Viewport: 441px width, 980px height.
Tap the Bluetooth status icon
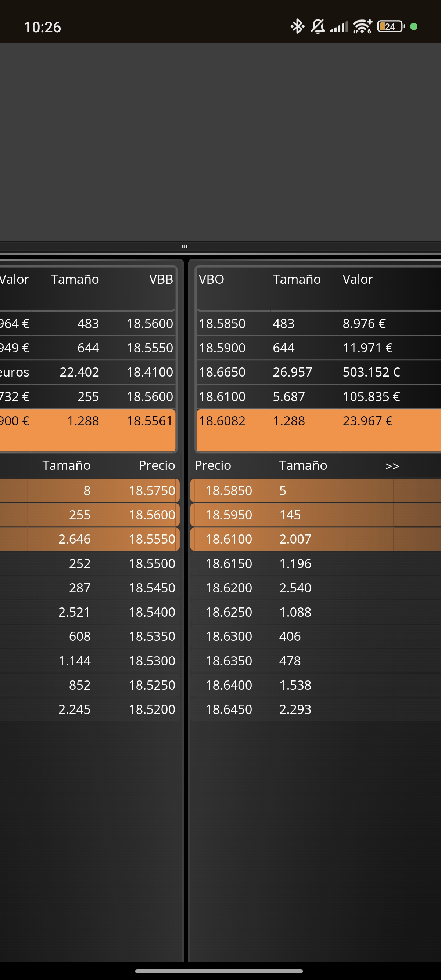pyautogui.click(x=297, y=27)
